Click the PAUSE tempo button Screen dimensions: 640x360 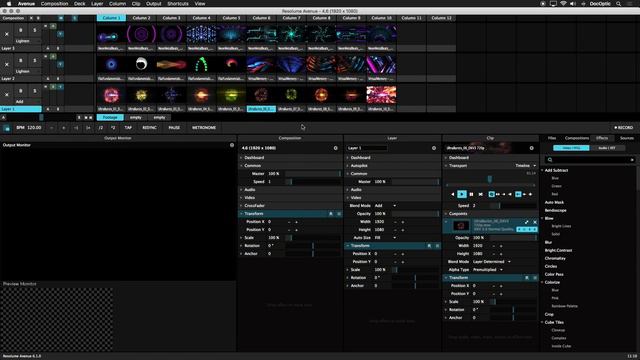(174, 127)
